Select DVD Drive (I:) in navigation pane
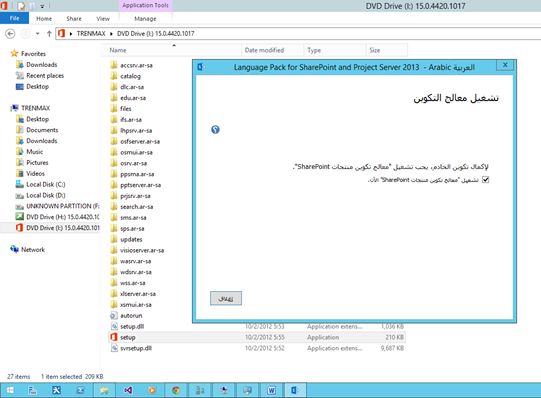The height and width of the screenshot is (398, 541). (62, 228)
